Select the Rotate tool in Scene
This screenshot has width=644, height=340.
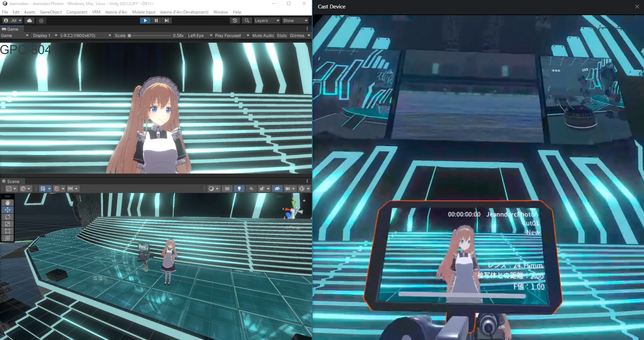[x=8, y=217]
